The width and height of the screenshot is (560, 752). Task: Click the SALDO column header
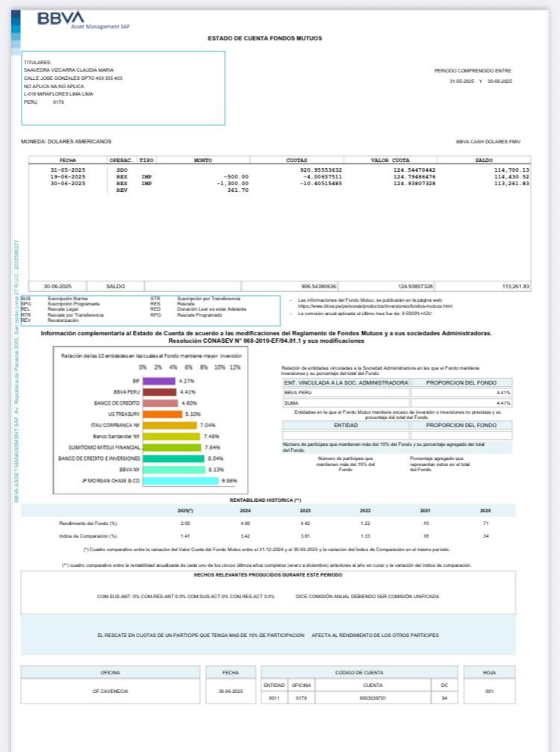tap(483, 160)
